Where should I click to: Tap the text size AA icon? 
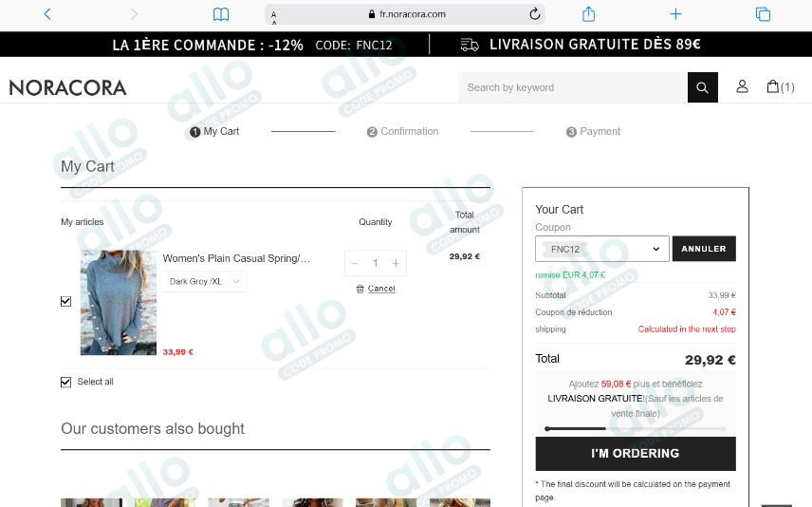274,17
